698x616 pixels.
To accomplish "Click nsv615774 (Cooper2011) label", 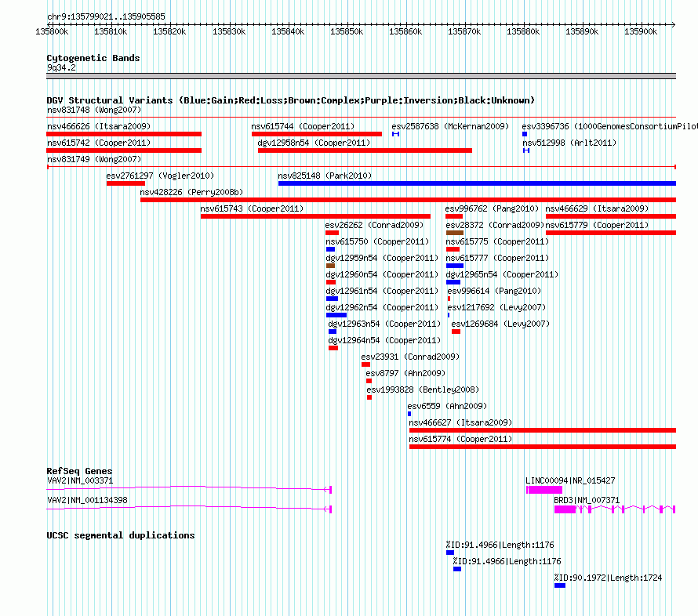I will [460, 439].
